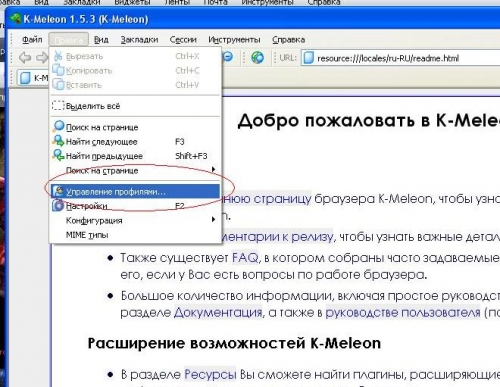Open the Вид menu in K-Meleon
This screenshot has width=500, height=387.
point(101,40)
